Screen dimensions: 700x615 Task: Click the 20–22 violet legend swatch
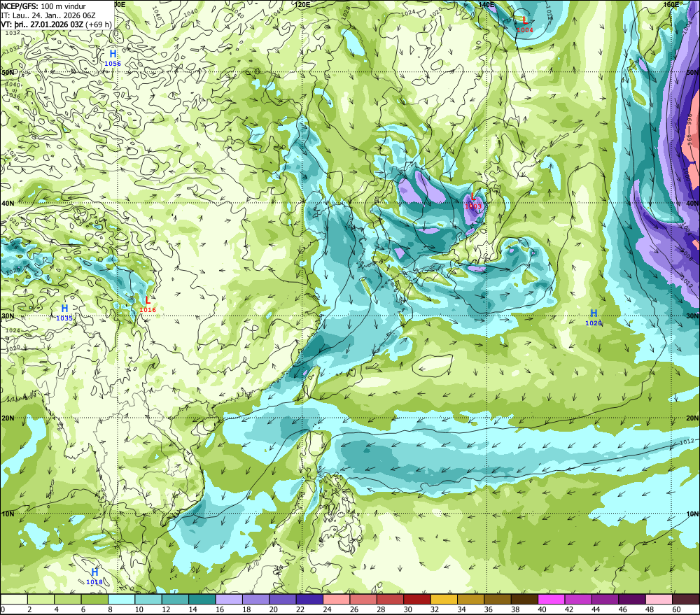click(x=283, y=599)
